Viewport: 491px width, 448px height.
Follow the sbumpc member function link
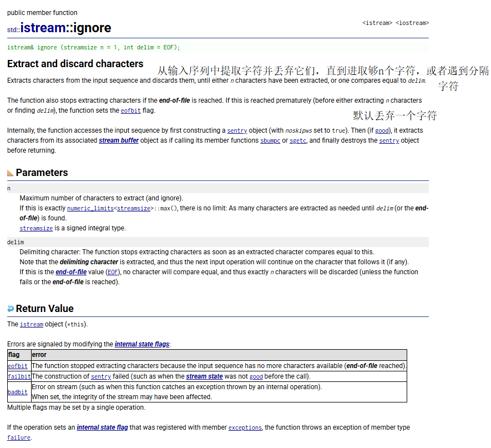click(x=270, y=140)
